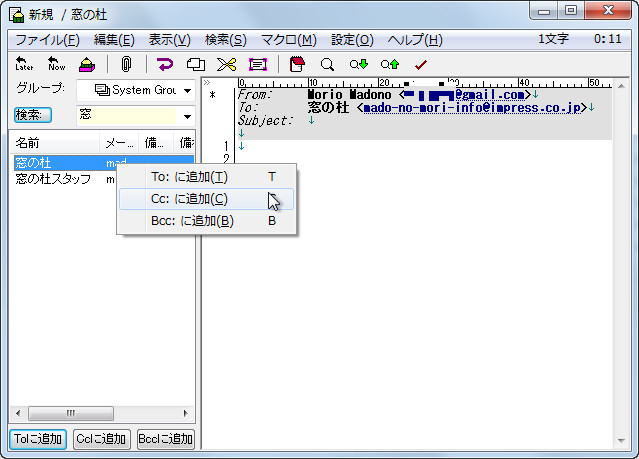Click body line 1 in the editor
This screenshot has width=639, height=459.
pyautogui.click(x=424, y=146)
